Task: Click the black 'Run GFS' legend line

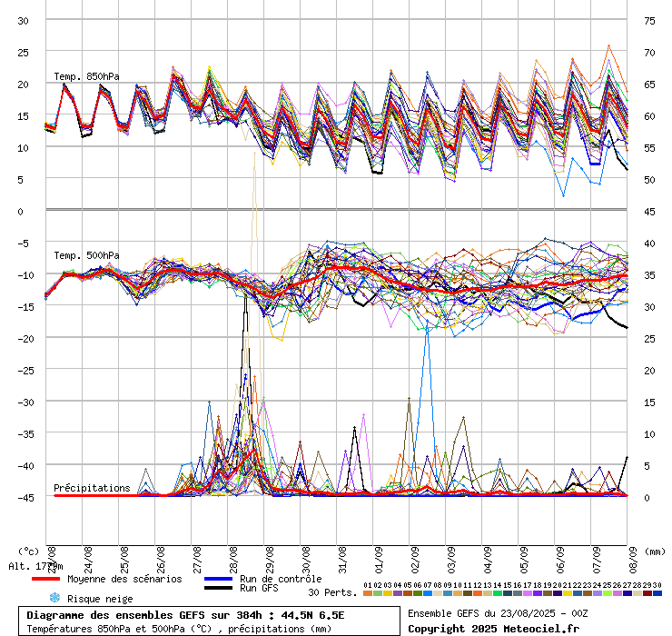Action: point(219,588)
